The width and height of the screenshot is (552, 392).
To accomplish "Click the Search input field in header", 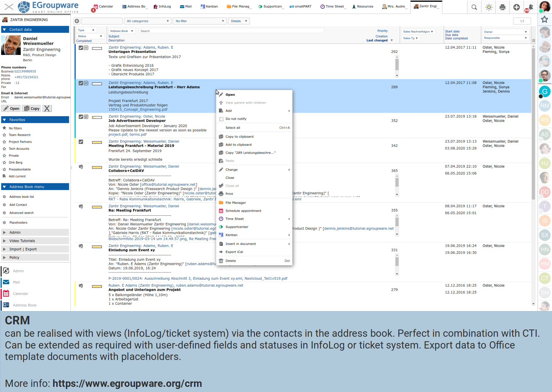I will coord(231,31).
